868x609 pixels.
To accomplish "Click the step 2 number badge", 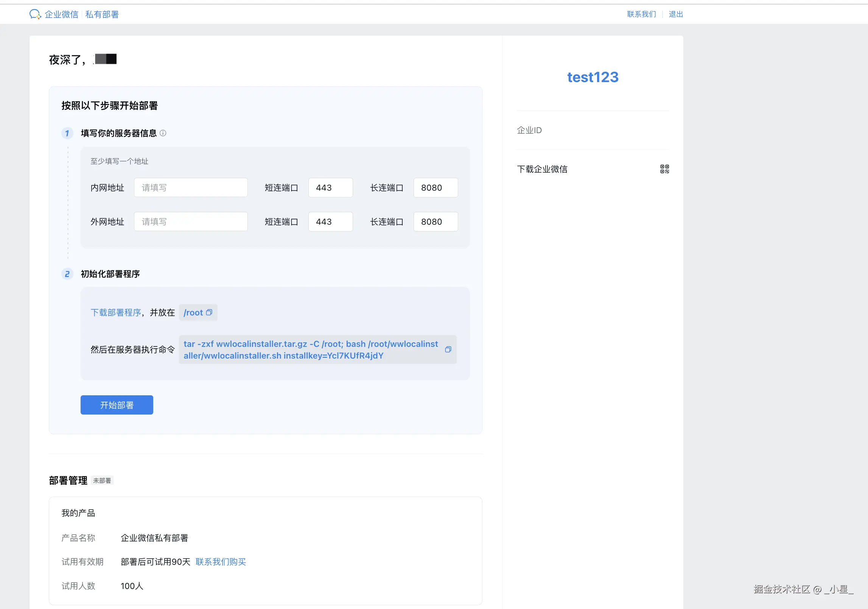I will point(67,274).
